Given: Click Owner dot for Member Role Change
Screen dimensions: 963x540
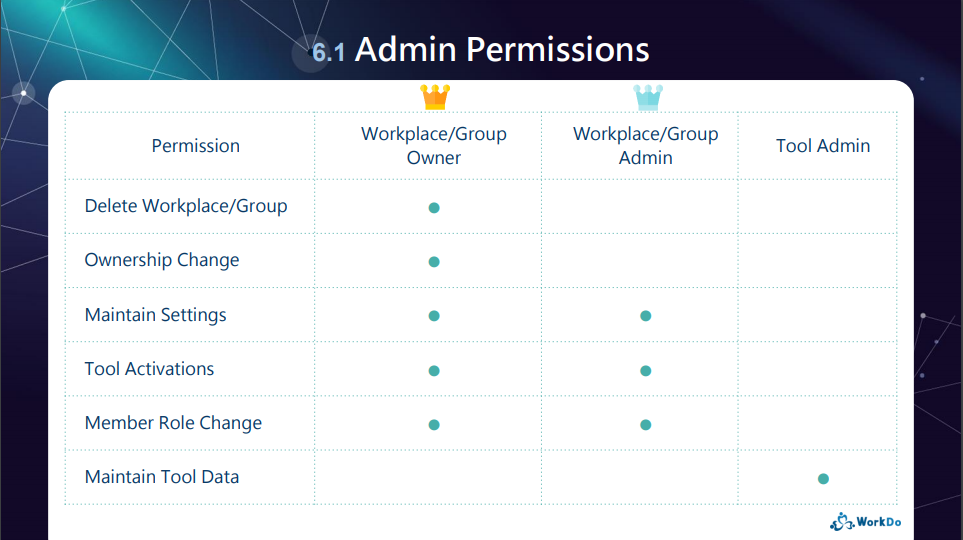Looking at the screenshot, I should pyautogui.click(x=434, y=425).
